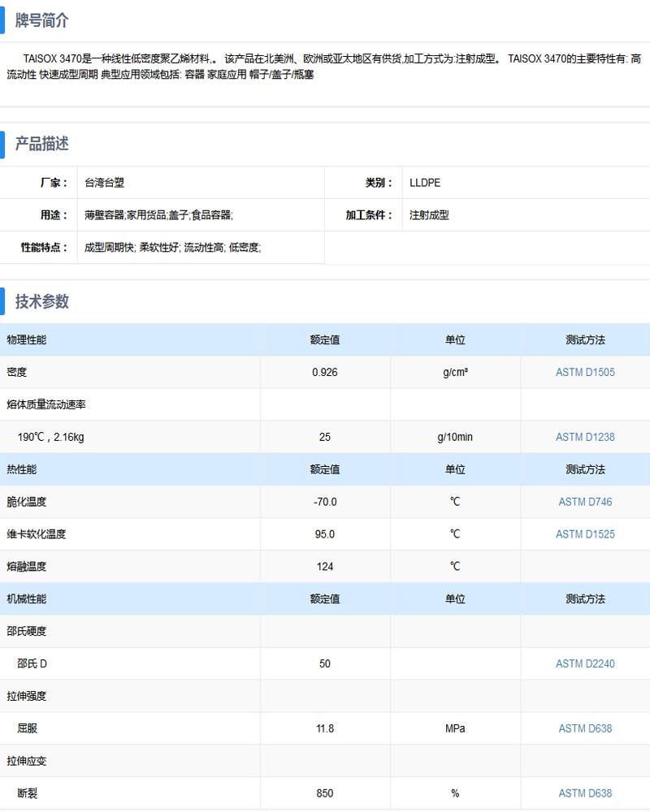Click the 密度 row label

pyautogui.click(x=16, y=372)
